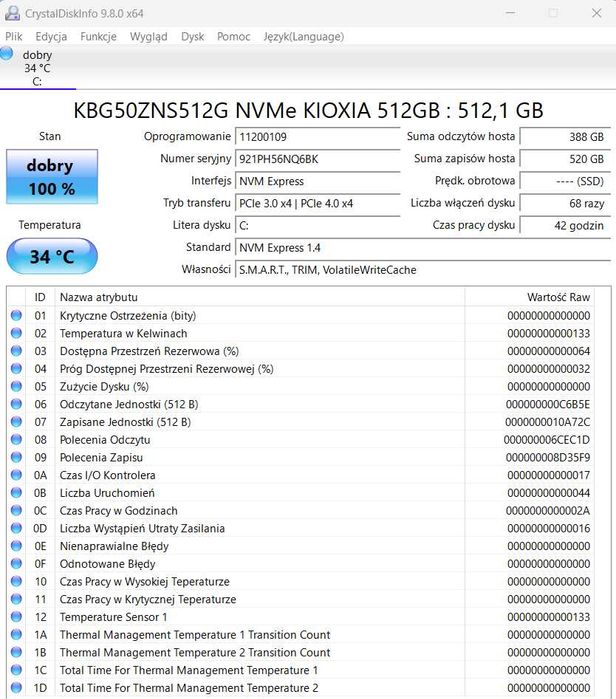The width and height of the screenshot is (616, 699).
Task: Click the CrystalDiskInfo title bar app icon
Action: [12, 13]
